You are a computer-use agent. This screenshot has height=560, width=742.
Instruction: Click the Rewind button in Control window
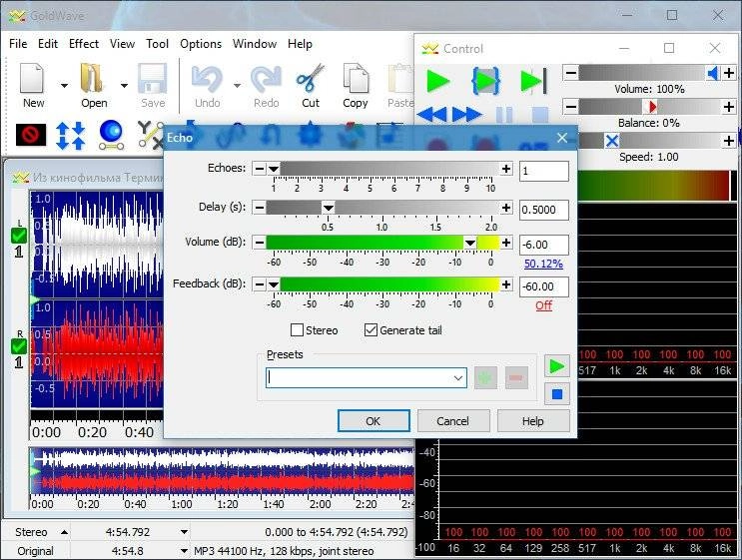click(x=432, y=114)
